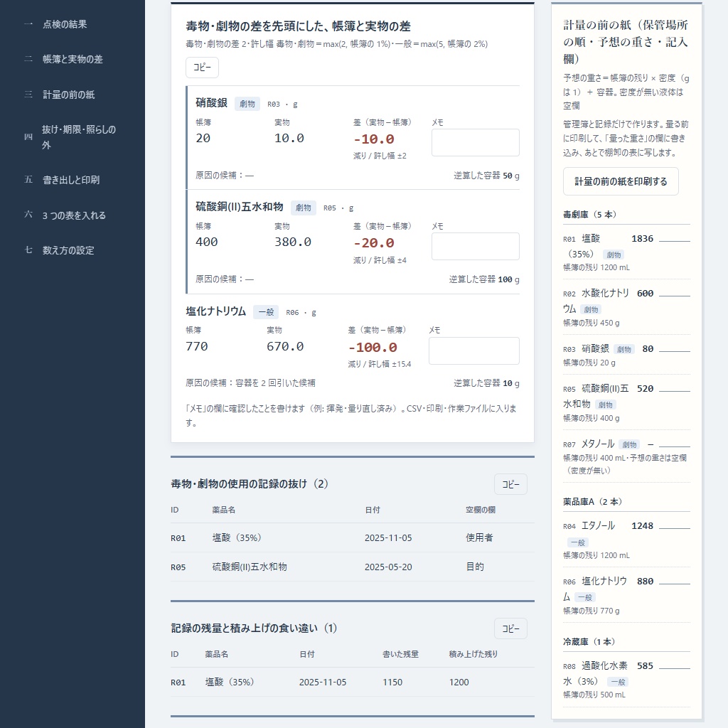Click the 2025-05-20 date cell

click(388, 567)
